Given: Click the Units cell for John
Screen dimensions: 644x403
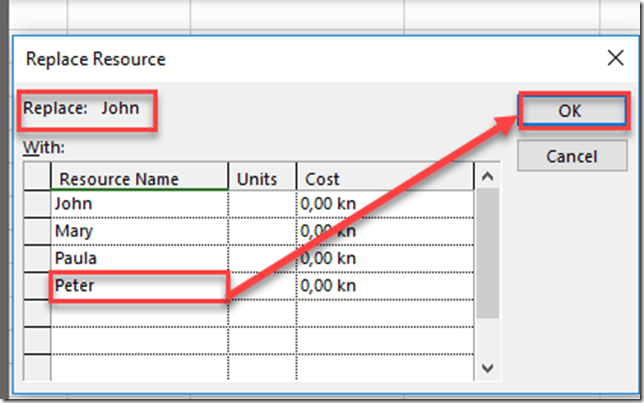Looking at the screenshot, I should (262, 205).
